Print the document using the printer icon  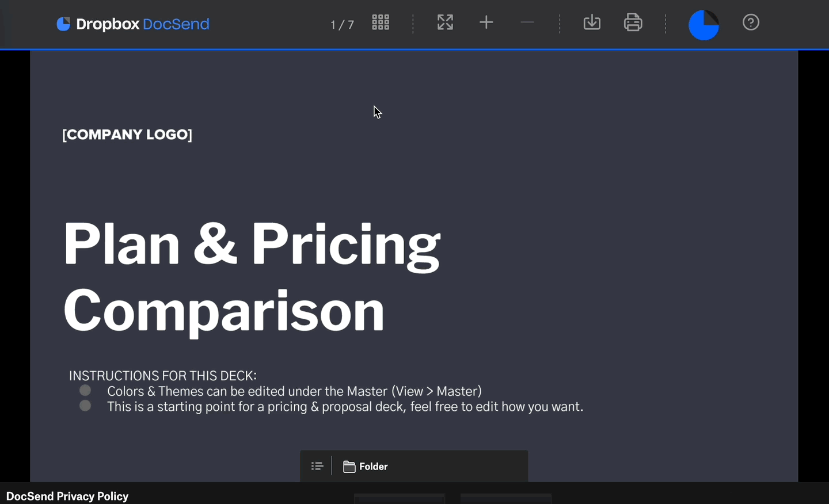(x=633, y=22)
